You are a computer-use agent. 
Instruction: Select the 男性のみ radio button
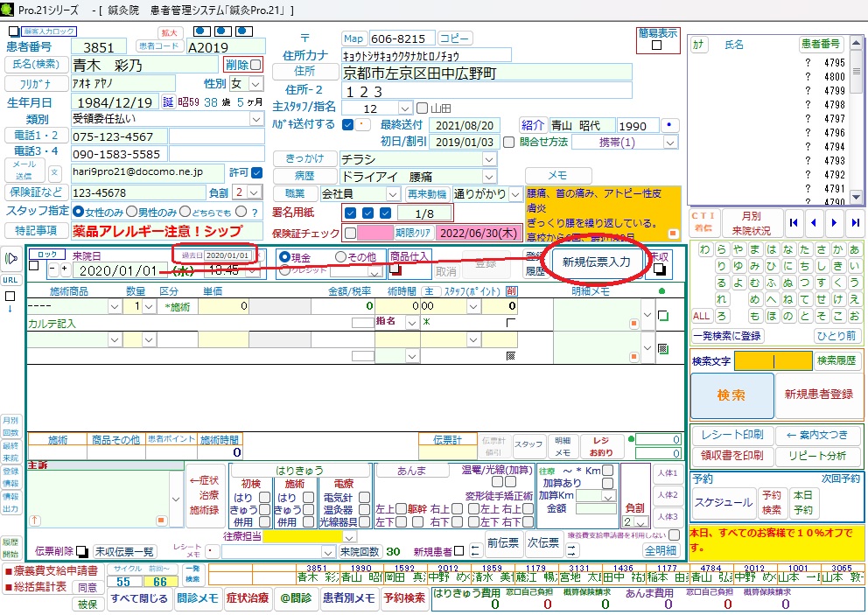coord(132,212)
